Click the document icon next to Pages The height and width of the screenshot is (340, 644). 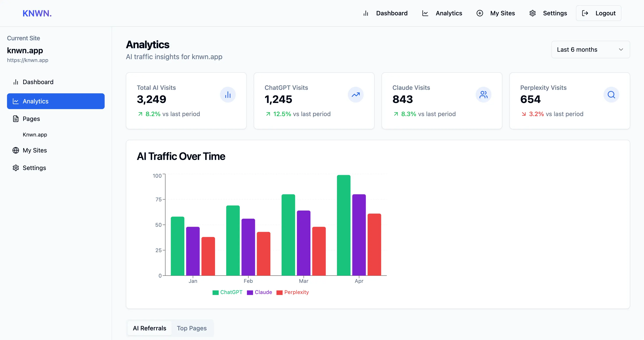pos(16,119)
